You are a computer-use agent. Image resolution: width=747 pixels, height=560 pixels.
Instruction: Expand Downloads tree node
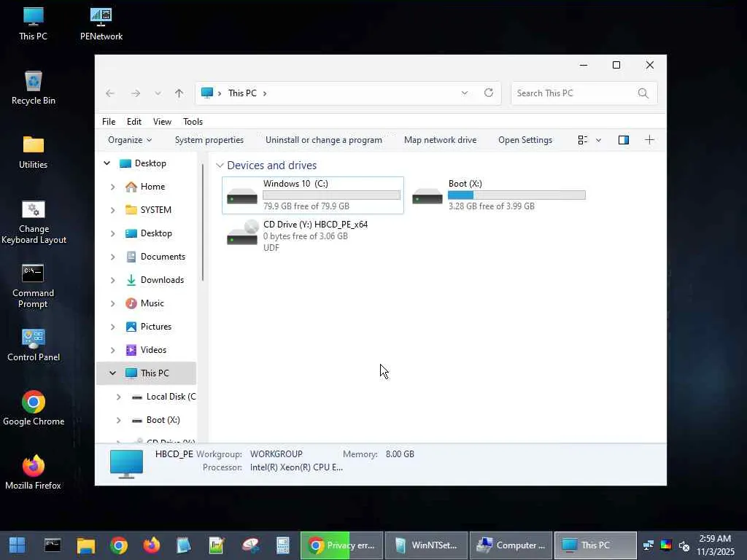coord(113,280)
